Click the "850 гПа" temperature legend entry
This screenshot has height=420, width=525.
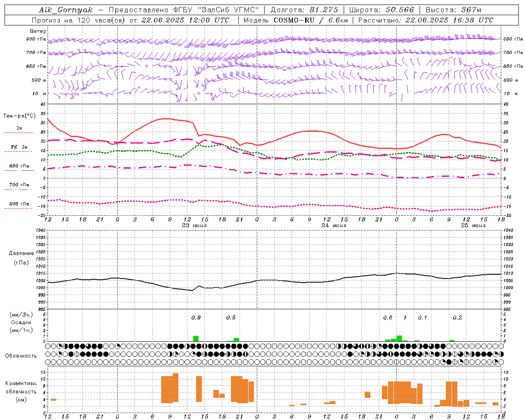[x=19, y=166]
